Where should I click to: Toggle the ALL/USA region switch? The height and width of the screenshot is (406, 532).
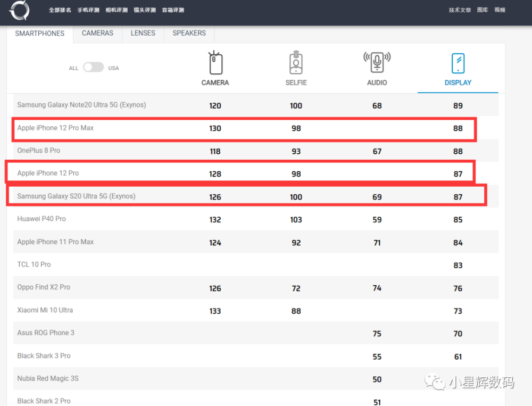point(93,67)
